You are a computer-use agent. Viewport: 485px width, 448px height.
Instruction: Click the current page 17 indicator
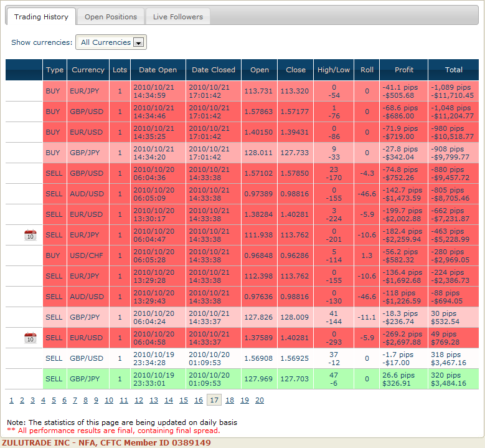(x=214, y=400)
